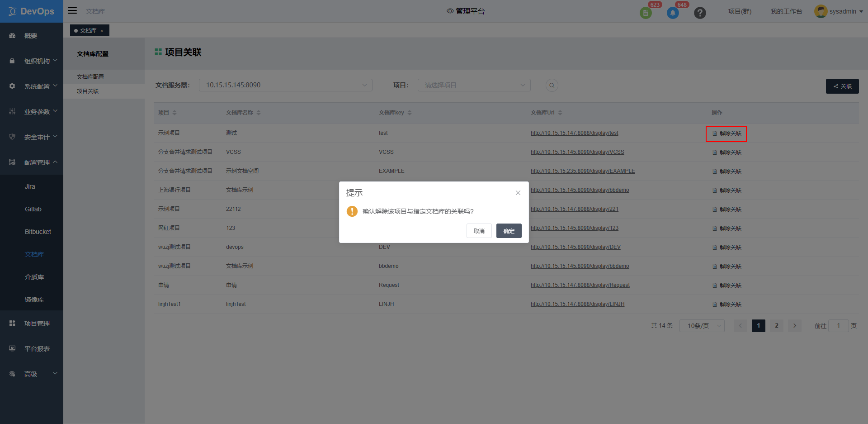Screen dimensions: 868x424
Task: Click the previous page arrow
Action: click(x=741, y=326)
